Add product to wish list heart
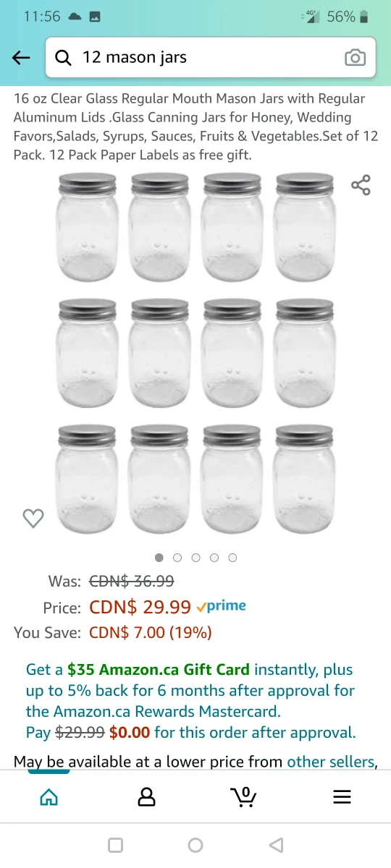Screen dimensions: 391x868 pyautogui.click(x=33, y=518)
